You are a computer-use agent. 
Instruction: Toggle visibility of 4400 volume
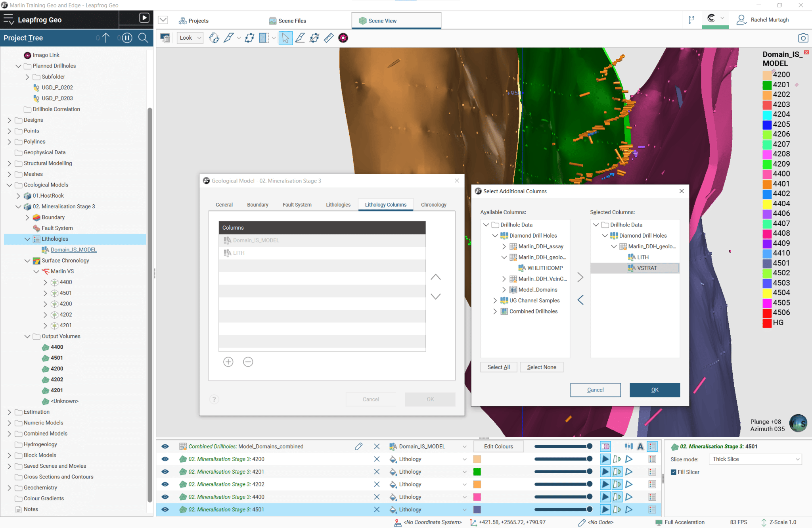(x=165, y=497)
